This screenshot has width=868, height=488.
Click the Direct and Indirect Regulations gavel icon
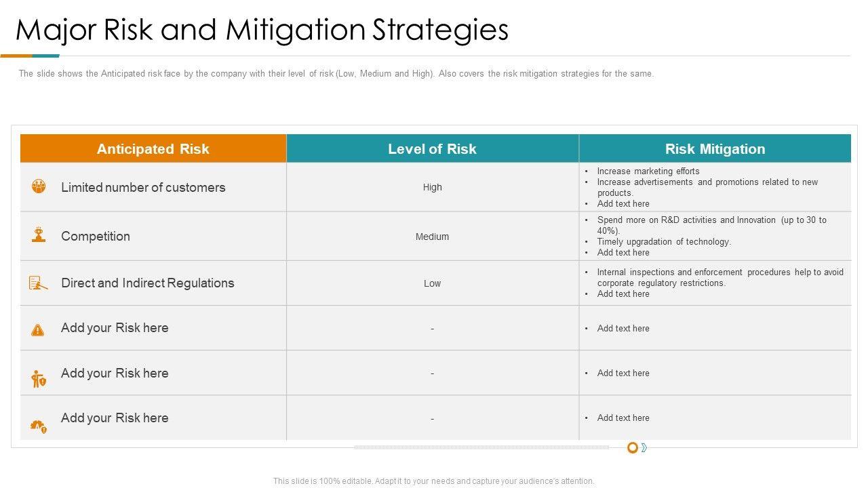click(x=39, y=283)
